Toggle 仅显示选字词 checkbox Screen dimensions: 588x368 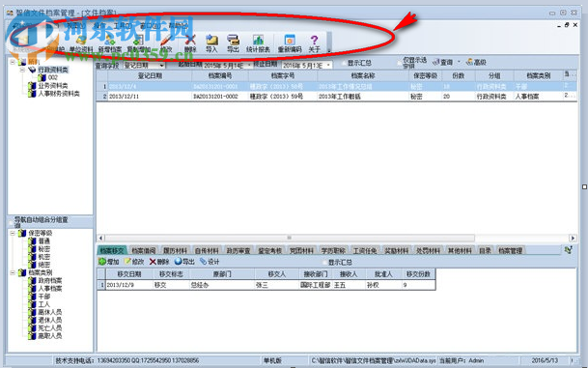(400, 63)
